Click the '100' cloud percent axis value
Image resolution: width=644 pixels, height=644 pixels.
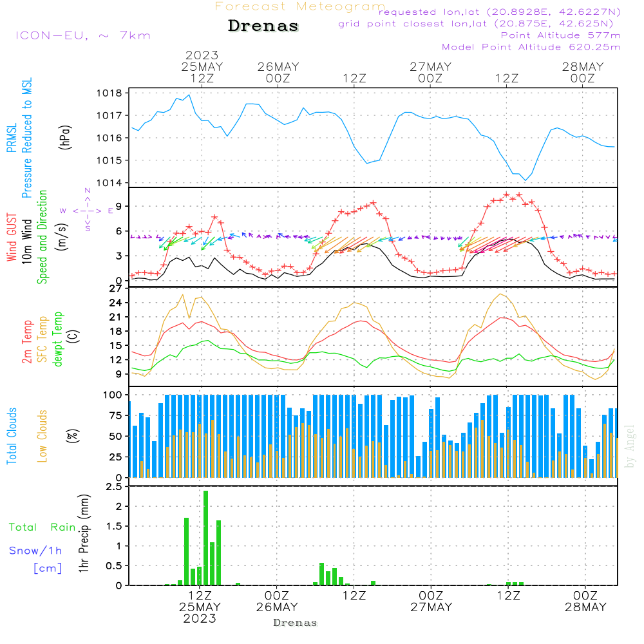click(113, 395)
